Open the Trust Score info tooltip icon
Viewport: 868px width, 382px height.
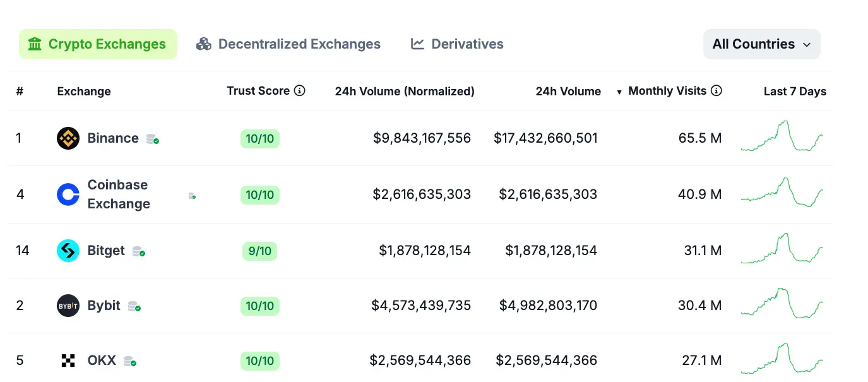pos(300,90)
